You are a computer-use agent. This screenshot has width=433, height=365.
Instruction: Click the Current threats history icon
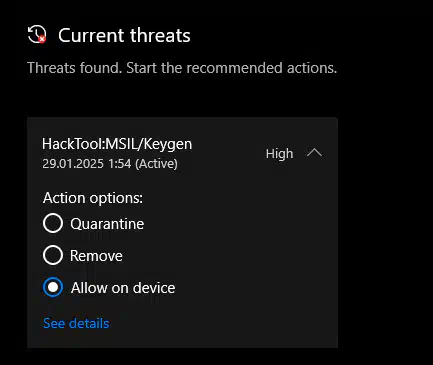[x=37, y=35]
